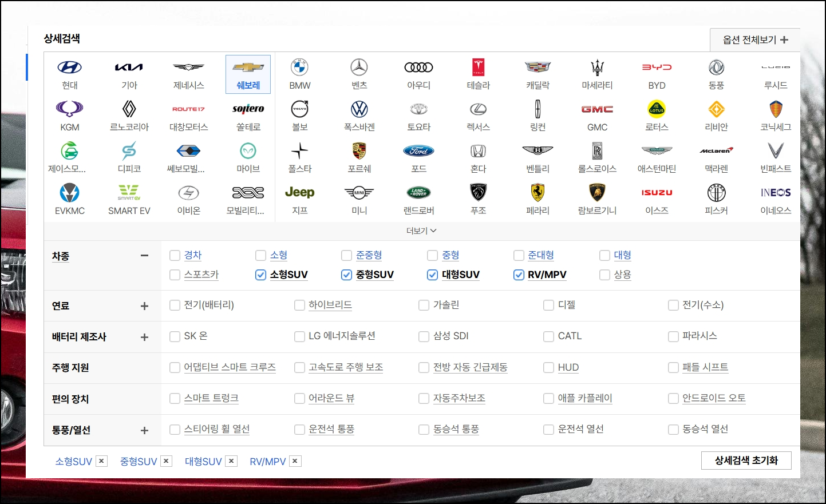This screenshot has height=504, width=826.
Task: Select the Rolls-Royce (롤스로이스) logo
Action: tap(598, 151)
